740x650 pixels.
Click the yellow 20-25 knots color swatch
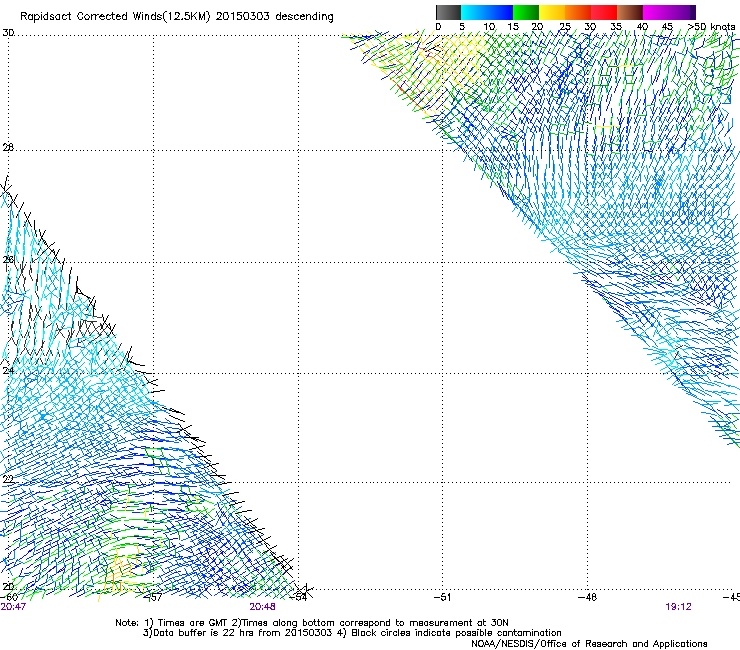tap(552, 12)
